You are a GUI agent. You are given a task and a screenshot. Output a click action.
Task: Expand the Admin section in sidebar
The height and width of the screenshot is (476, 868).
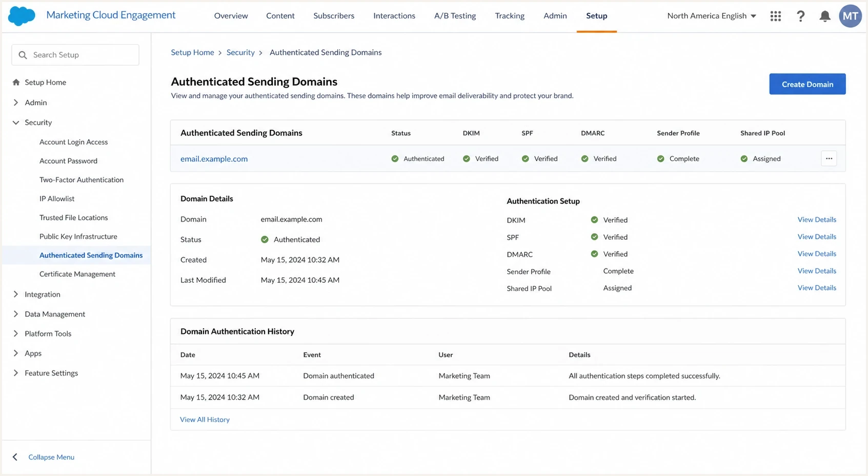[x=15, y=102]
